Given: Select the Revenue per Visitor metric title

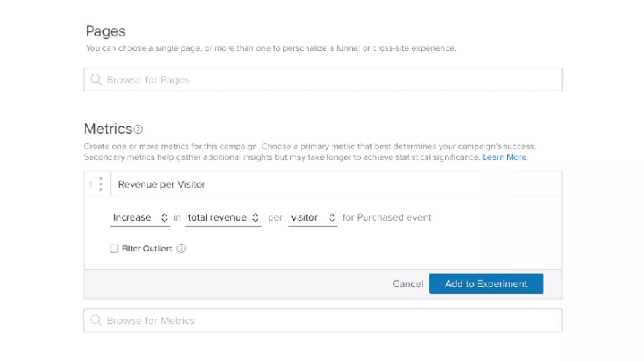Looking at the screenshot, I should click(x=161, y=184).
